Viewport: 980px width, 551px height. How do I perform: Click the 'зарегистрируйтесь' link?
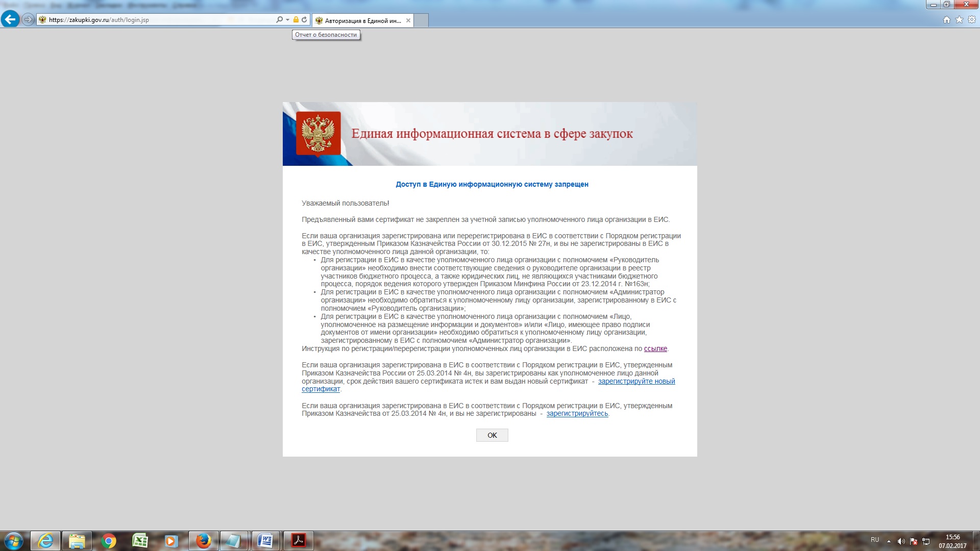[x=577, y=414]
